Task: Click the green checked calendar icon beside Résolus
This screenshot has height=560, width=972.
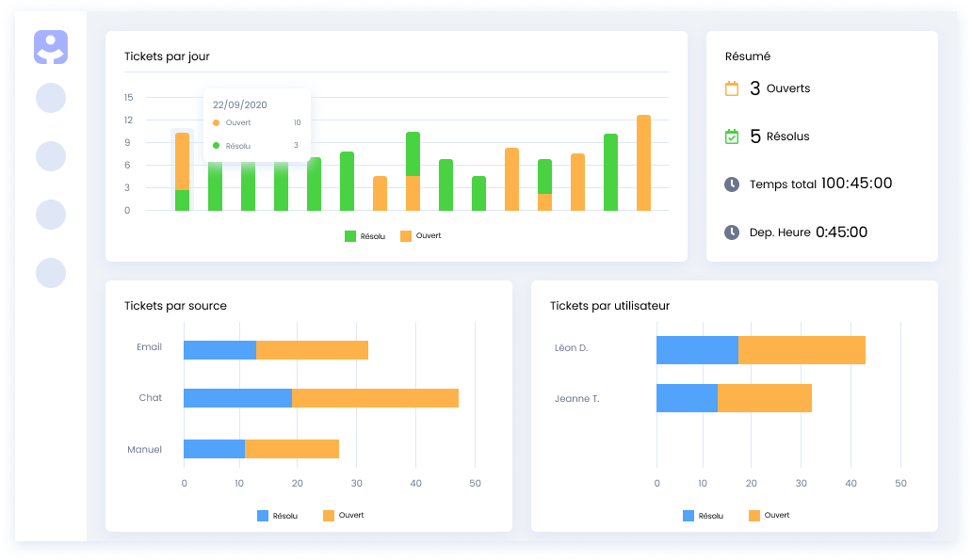Action: point(732,136)
